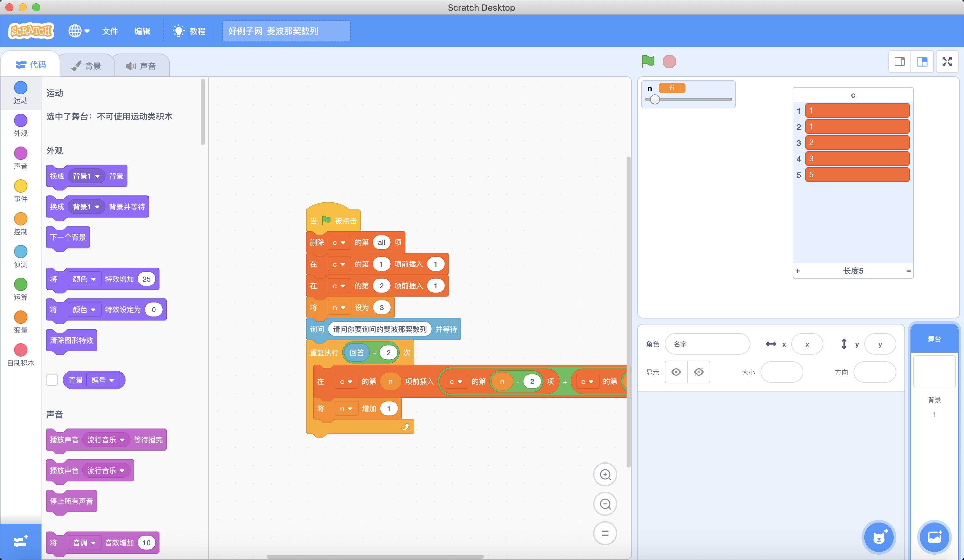The height and width of the screenshot is (560, 964).
Task: Click the n variable slider handle
Action: point(655,99)
